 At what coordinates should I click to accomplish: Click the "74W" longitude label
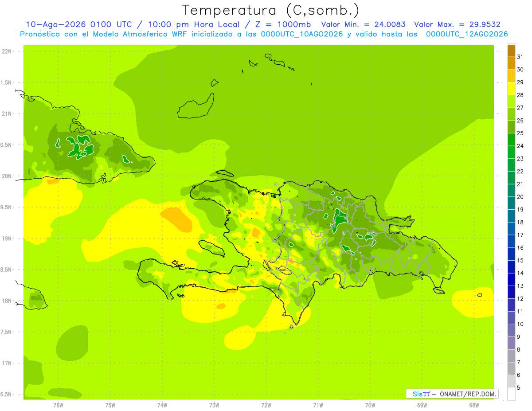[x=162, y=405]
